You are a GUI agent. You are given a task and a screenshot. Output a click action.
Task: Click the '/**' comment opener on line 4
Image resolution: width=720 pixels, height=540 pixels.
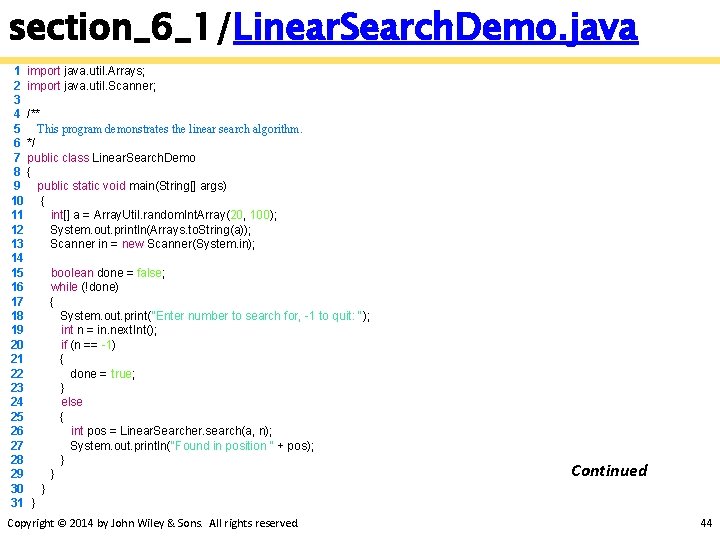click(x=33, y=113)
